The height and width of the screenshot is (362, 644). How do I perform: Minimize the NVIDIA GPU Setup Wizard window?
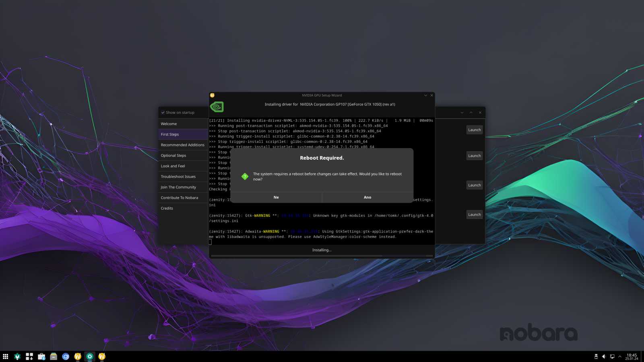[425, 95]
